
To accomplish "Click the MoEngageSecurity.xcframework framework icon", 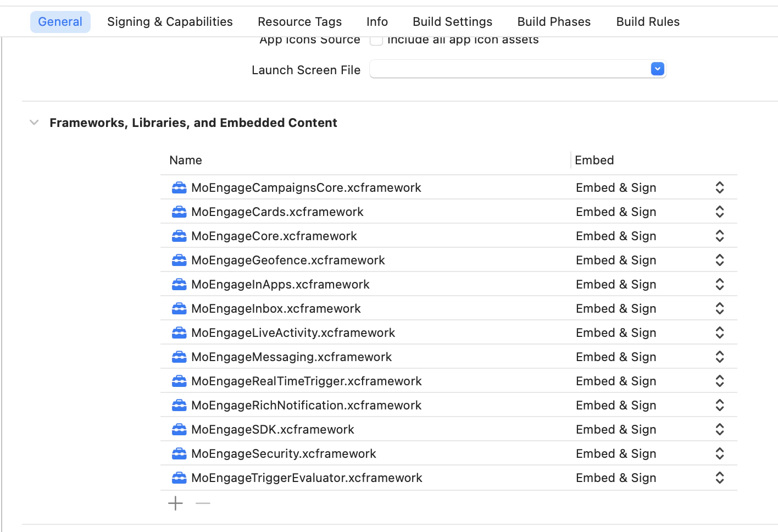I will coord(179,453).
